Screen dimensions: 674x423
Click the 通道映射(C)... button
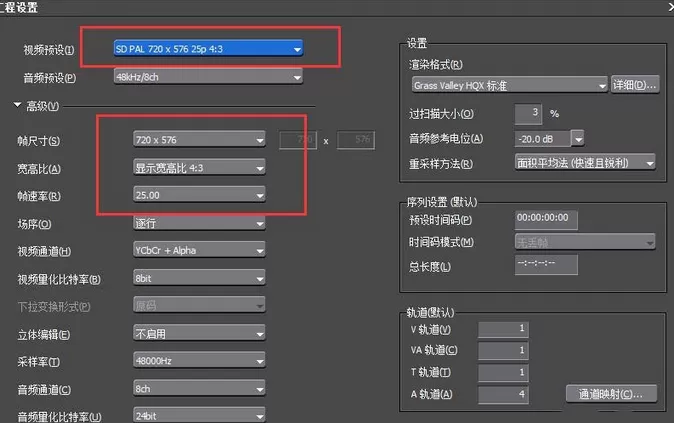[611, 394]
